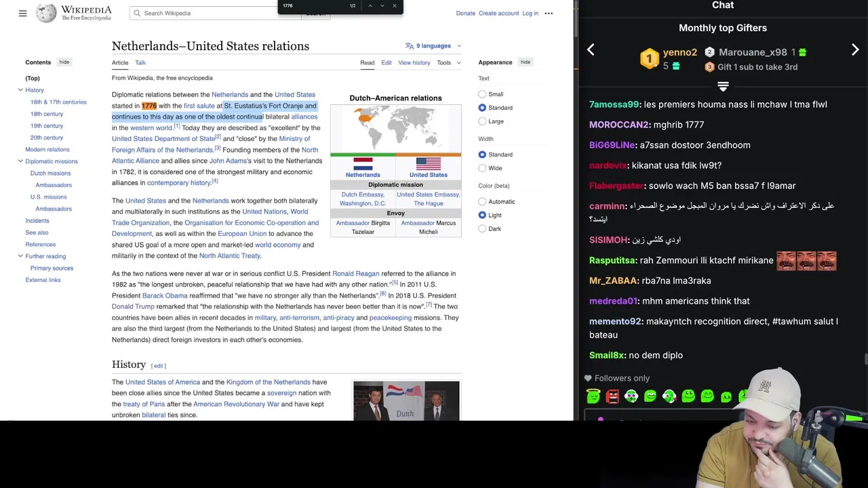Close the find-in-page bar
868x488 pixels.
pyautogui.click(x=394, y=6)
